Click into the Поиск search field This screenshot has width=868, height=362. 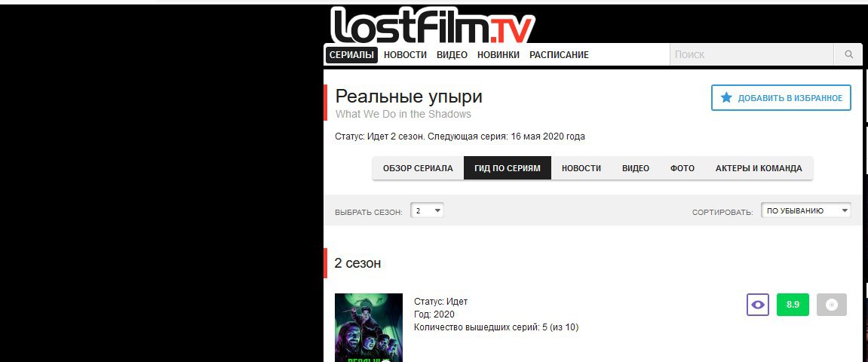pyautogui.click(x=752, y=55)
